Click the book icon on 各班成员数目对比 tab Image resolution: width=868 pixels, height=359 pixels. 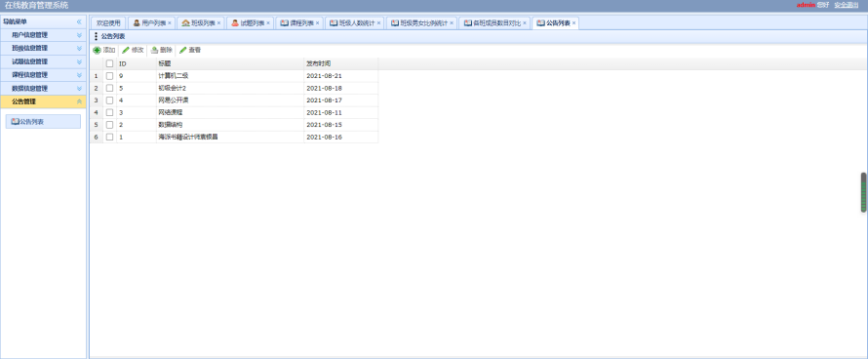[x=468, y=23]
